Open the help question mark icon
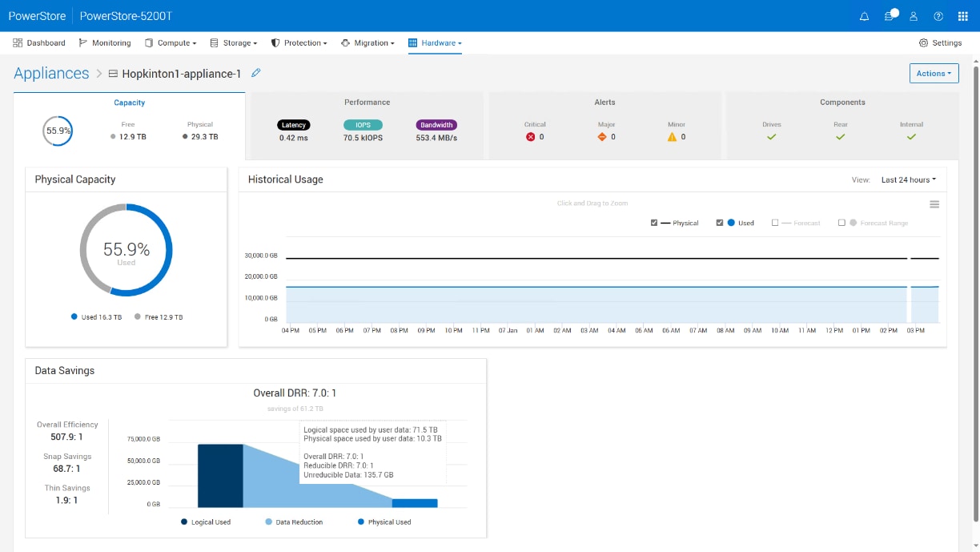This screenshot has height=552, width=980. click(x=938, y=16)
